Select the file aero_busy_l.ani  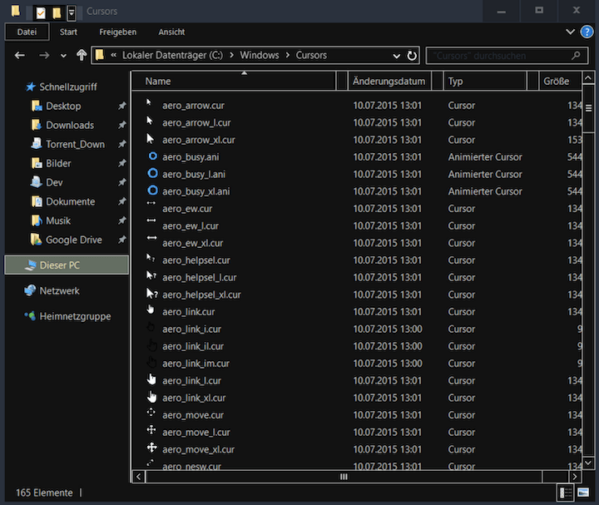click(x=194, y=174)
